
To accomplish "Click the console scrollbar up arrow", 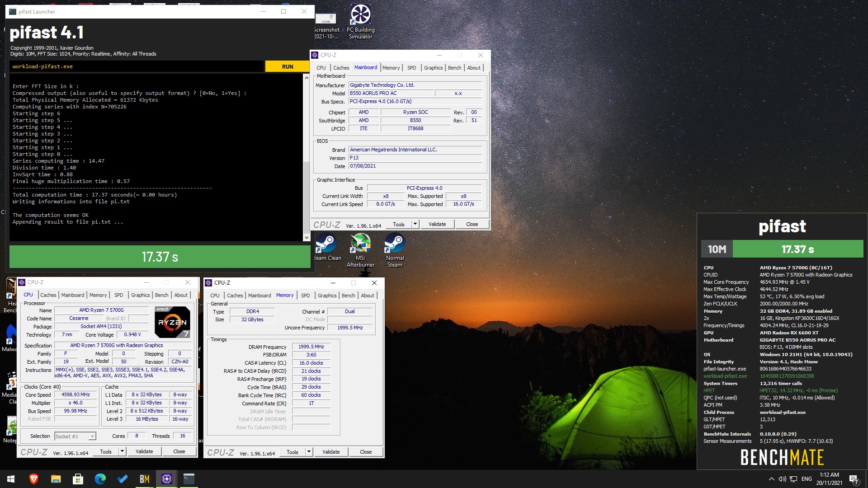I will tap(307, 78).
